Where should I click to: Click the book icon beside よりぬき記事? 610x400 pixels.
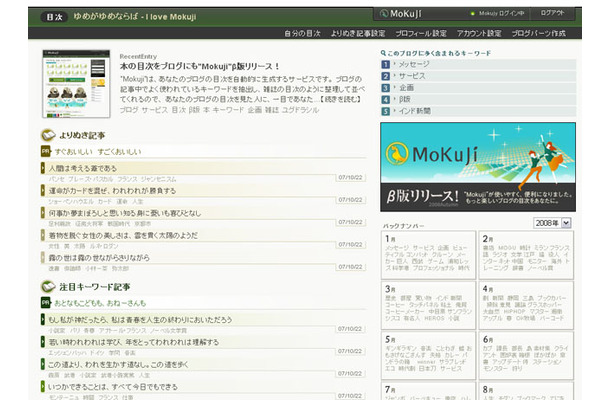tap(49, 135)
